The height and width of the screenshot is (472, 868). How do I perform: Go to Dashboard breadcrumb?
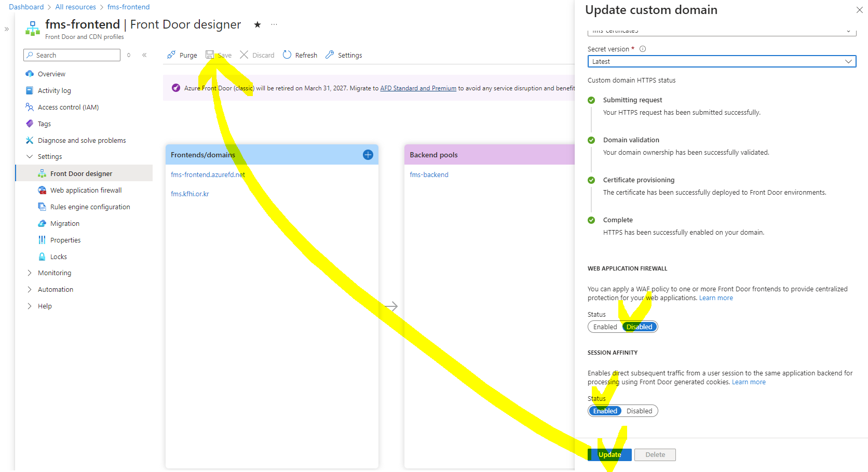point(26,7)
